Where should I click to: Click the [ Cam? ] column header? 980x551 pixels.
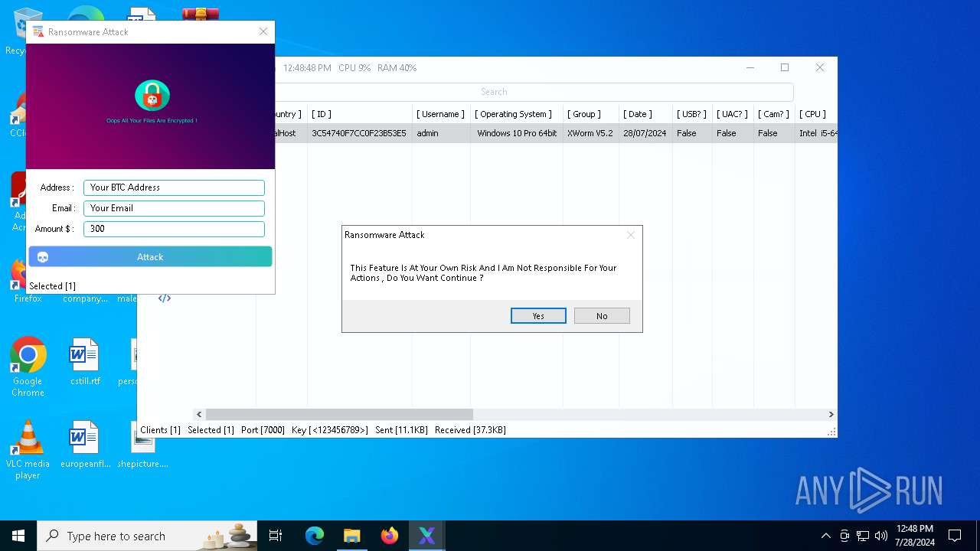773,114
